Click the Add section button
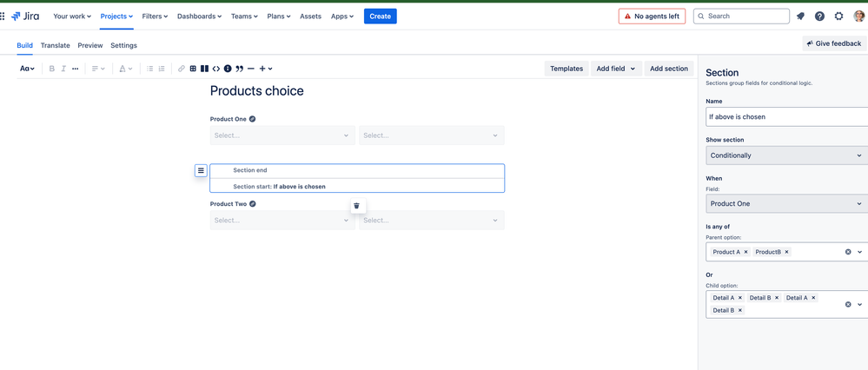Image resolution: width=868 pixels, height=370 pixels. click(x=669, y=69)
